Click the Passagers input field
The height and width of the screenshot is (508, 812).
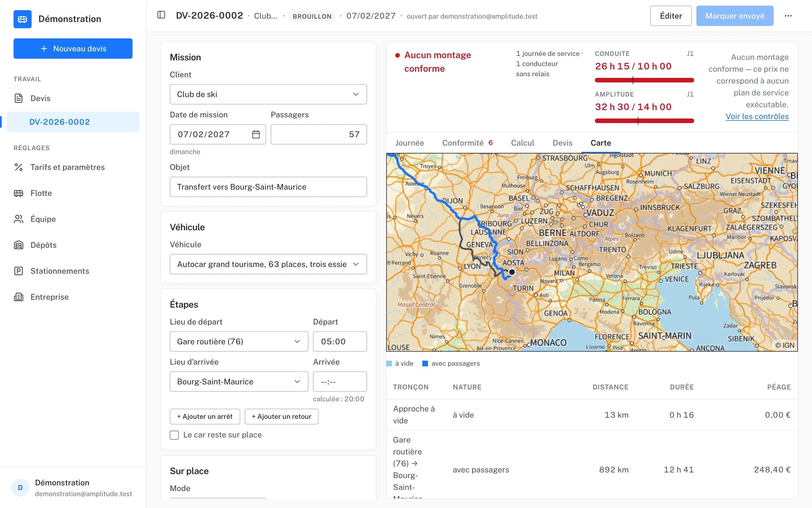pyautogui.click(x=319, y=134)
